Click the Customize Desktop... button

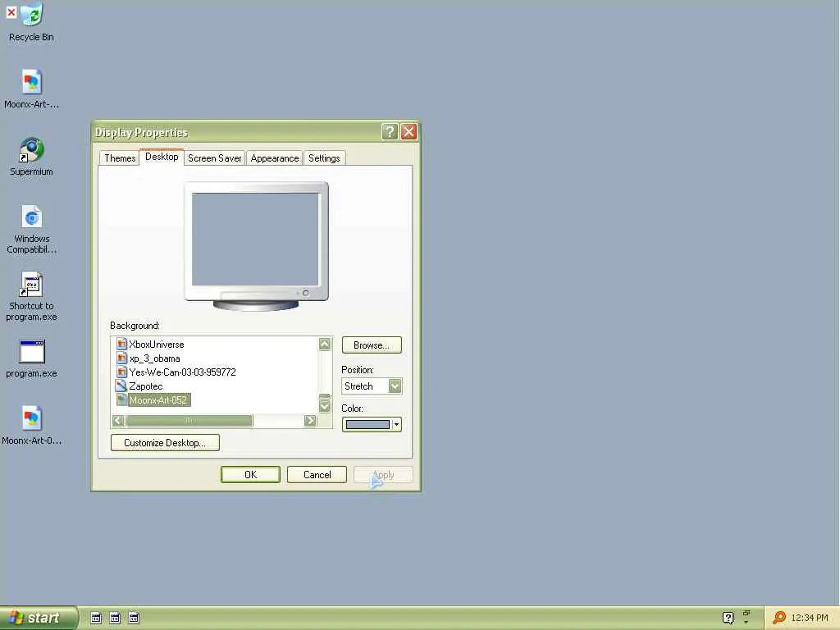pyautogui.click(x=165, y=442)
